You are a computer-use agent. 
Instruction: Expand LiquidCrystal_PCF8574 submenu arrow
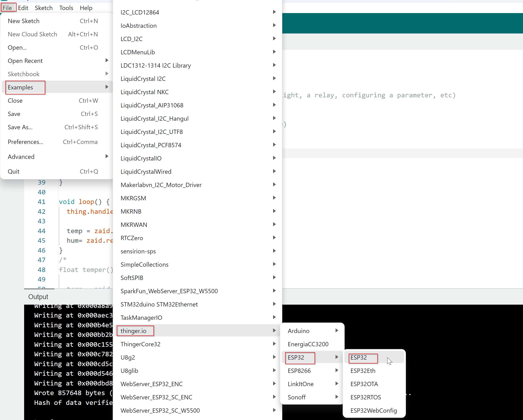click(x=274, y=145)
